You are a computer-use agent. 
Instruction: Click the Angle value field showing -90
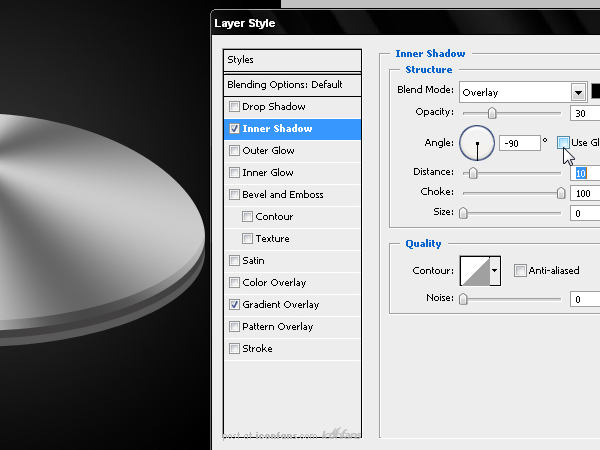tap(520, 143)
